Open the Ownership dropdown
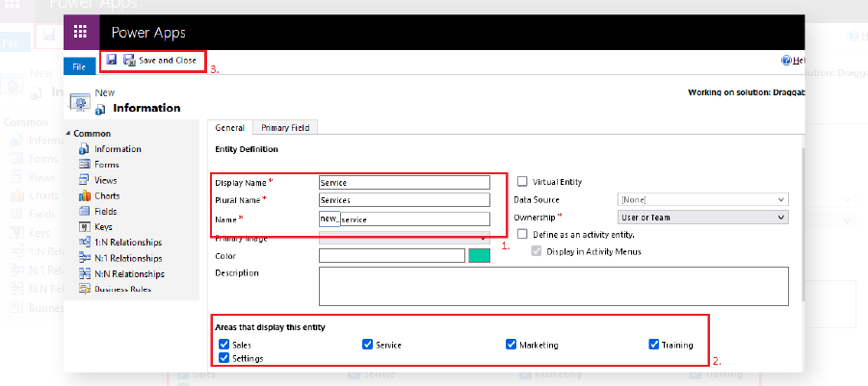This screenshot has height=386, width=868. click(x=702, y=218)
